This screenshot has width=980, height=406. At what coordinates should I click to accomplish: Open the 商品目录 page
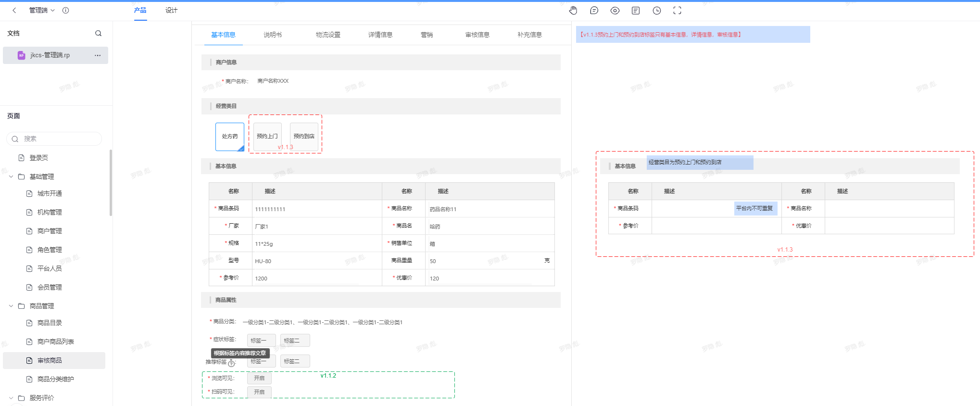coord(50,323)
